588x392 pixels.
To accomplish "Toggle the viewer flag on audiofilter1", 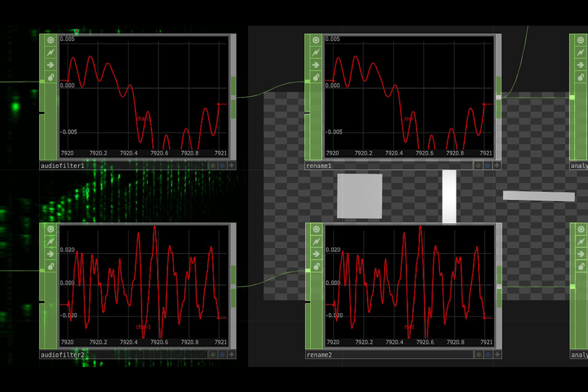I will (51, 40).
